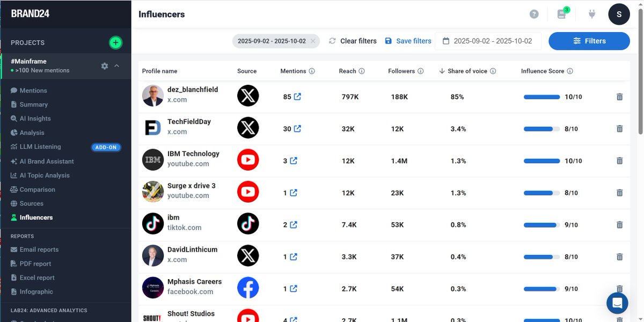
Task: Click Mentions column info icon
Action: pyautogui.click(x=312, y=71)
